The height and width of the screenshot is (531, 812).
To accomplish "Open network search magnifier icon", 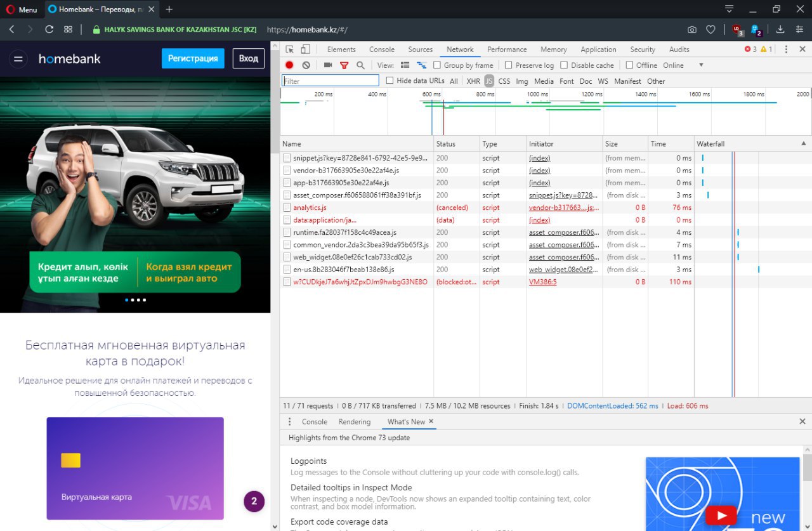I will [360, 65].
